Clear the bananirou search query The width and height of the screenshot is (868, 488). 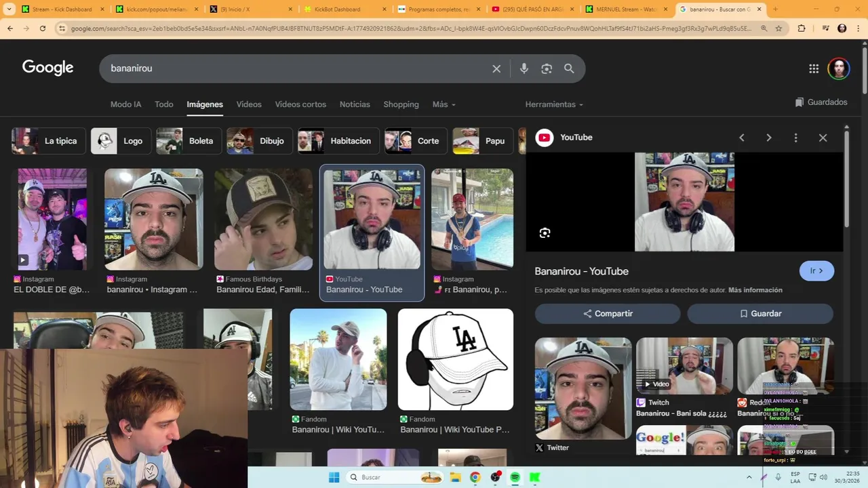click(496, 68)
